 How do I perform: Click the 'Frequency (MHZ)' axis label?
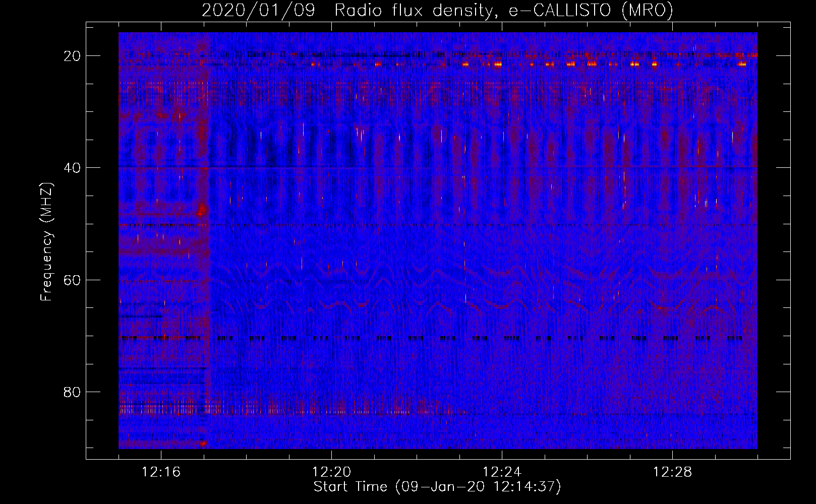(x=46, y=241)
